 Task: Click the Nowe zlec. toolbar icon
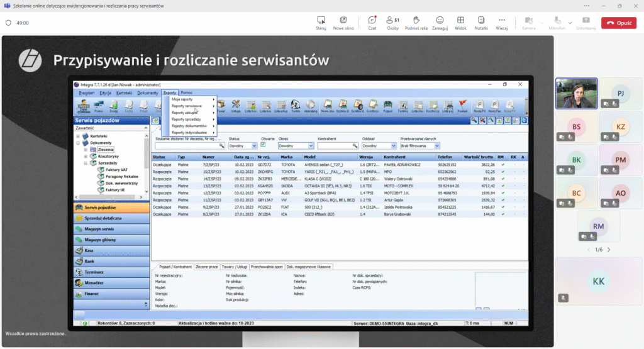pos(327,106)
